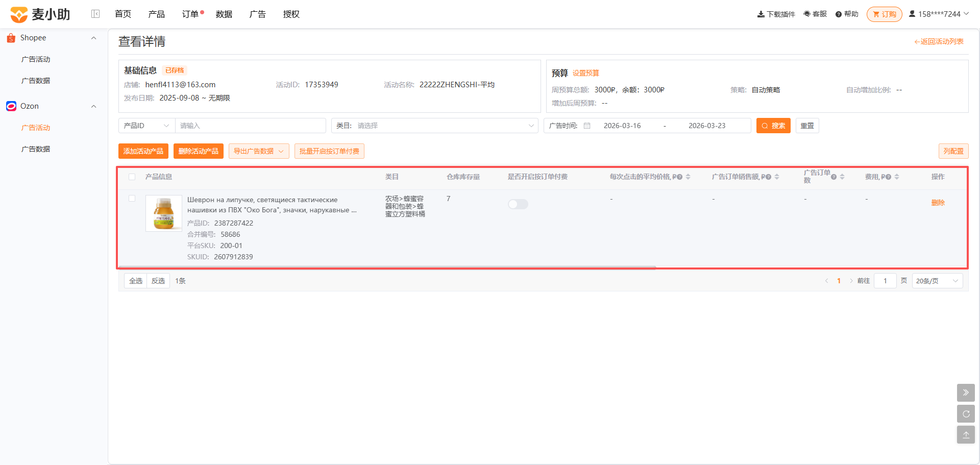Click 返回活动列表 link
The width and height of the screenshot is (980, 465).
tap(939, 42)
